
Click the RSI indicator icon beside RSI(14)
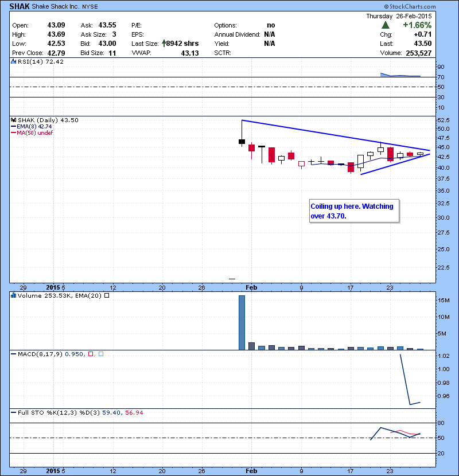point(13,61)
